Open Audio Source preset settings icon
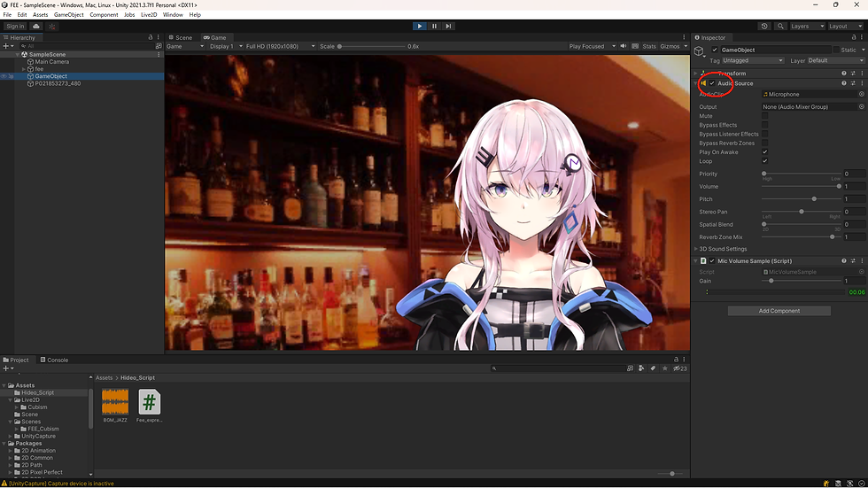 853,83
